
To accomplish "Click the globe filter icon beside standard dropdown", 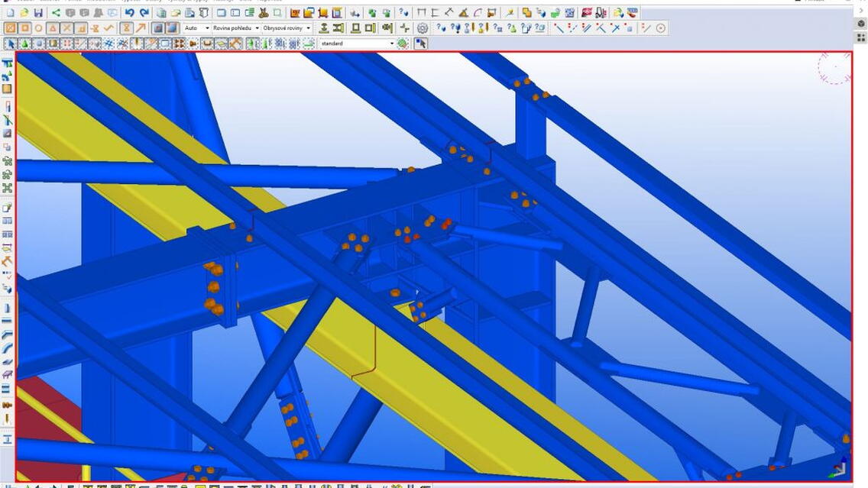I will coord(403,44).
